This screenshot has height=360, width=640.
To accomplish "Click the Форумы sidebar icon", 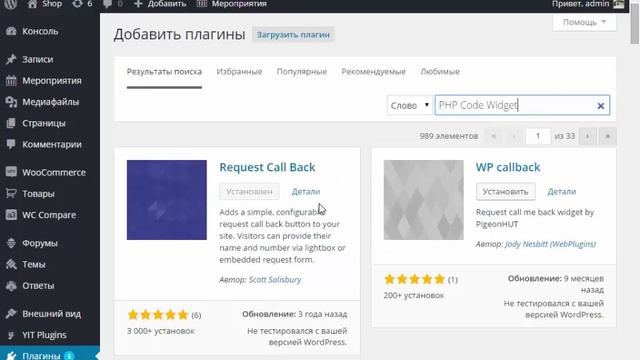I will pyautogui.click(x=11, y=243).
